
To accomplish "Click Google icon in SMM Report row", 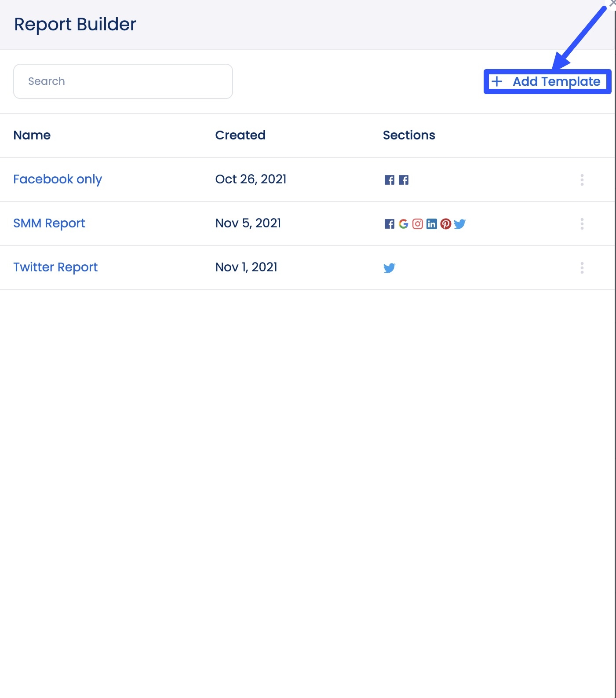I will pos(404,224).
